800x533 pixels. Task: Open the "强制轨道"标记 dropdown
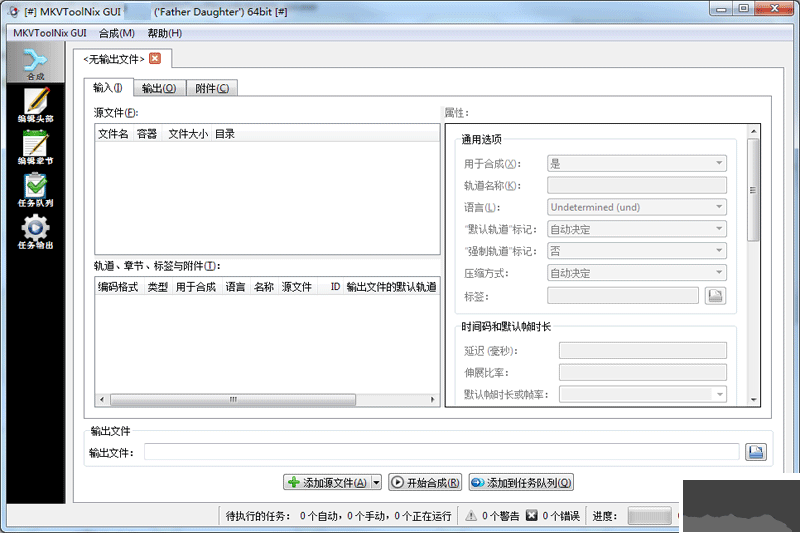637,250
